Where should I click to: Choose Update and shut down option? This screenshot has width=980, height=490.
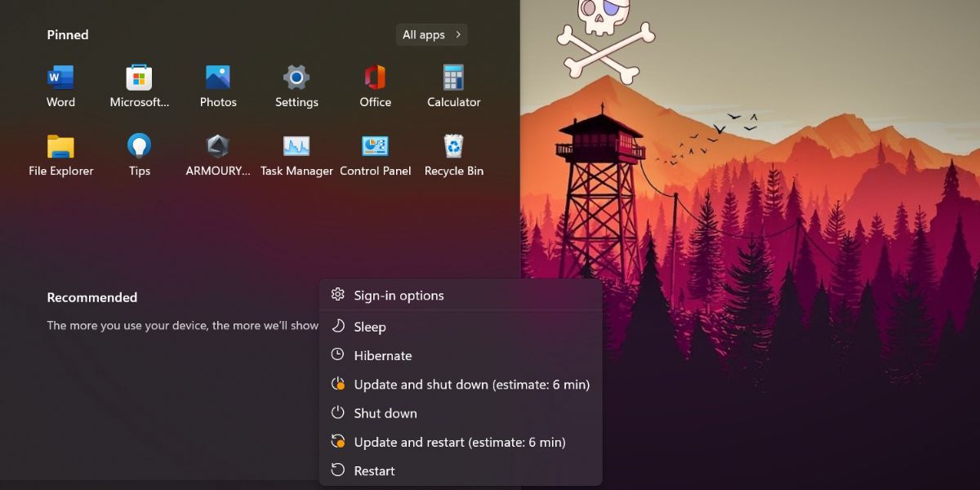click(x=461, y=384)
